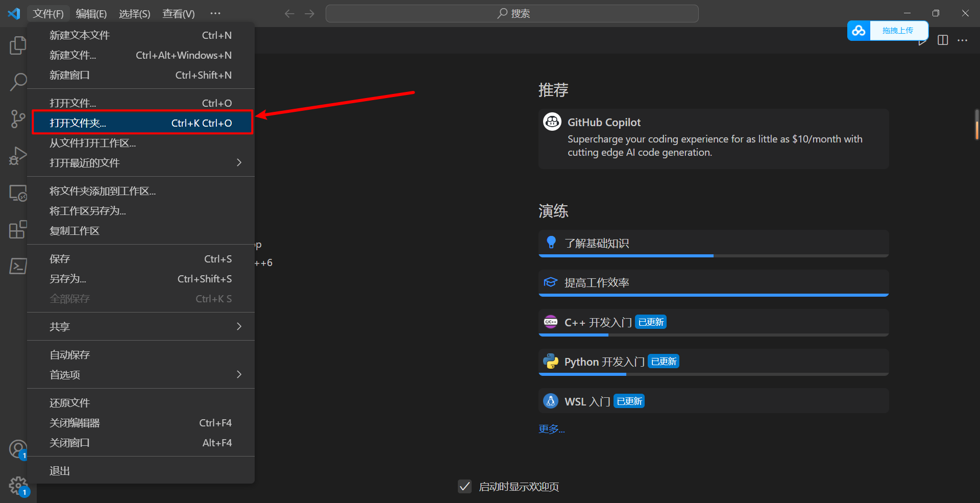Choose 将文件夹添加到工作区... entry
The width and height of the screenshot is (980, 503).
pos(141,191)
